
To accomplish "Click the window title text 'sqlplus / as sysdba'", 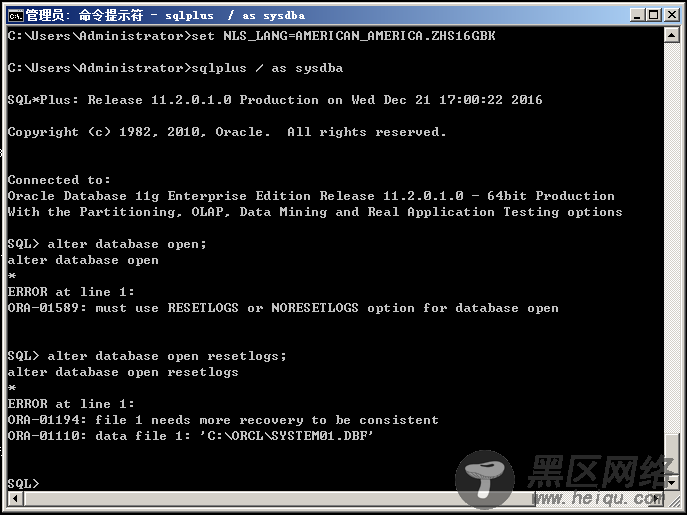I will [x=235, y=16].
